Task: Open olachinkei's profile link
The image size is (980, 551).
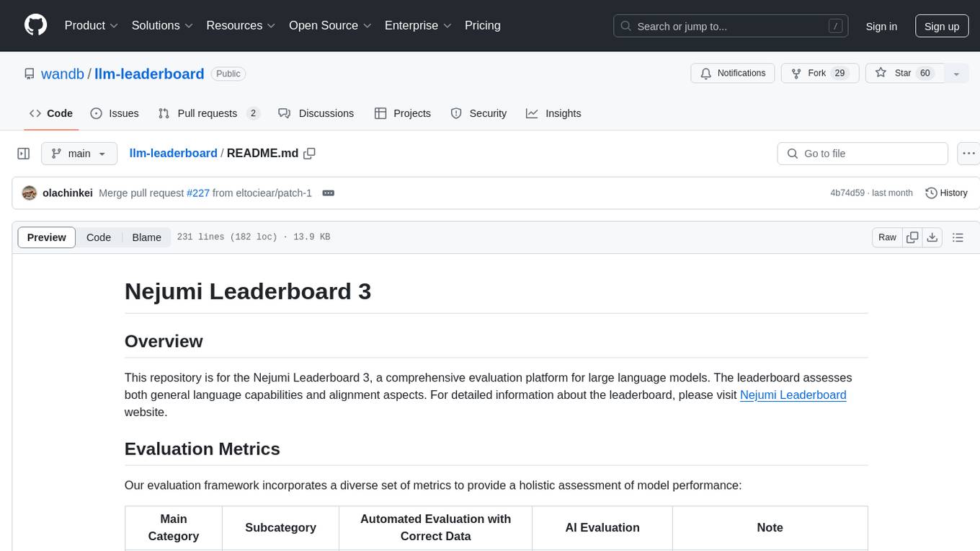Action: [68, 193]
